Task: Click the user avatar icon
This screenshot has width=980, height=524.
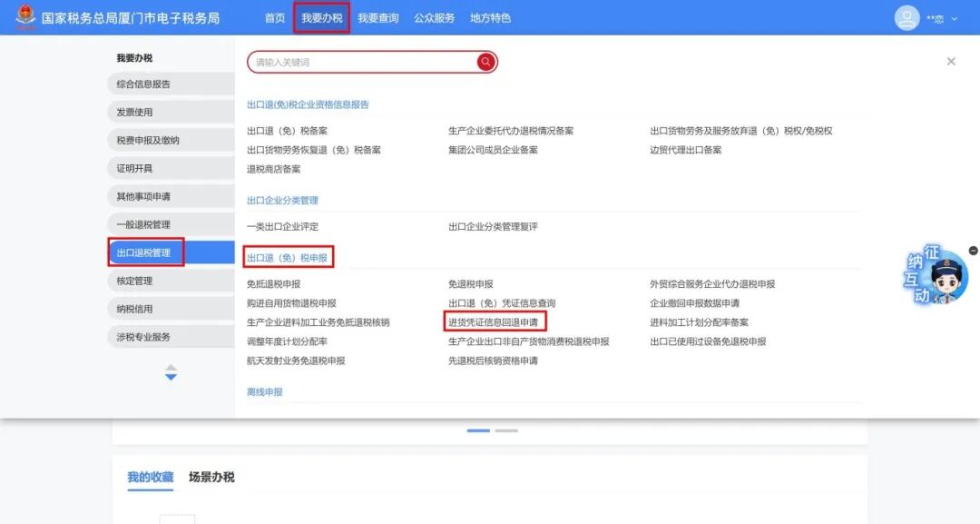Action: click(x=906, y=18)
